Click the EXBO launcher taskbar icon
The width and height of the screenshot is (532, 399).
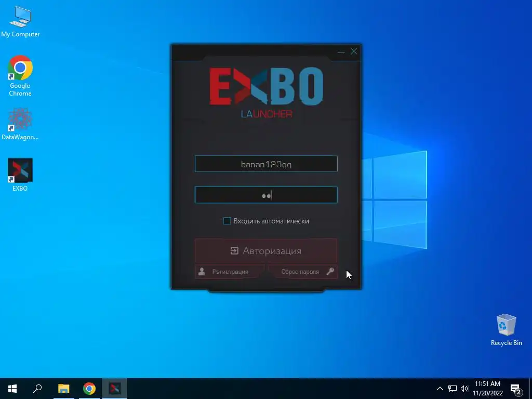click(x=115, y=389)
